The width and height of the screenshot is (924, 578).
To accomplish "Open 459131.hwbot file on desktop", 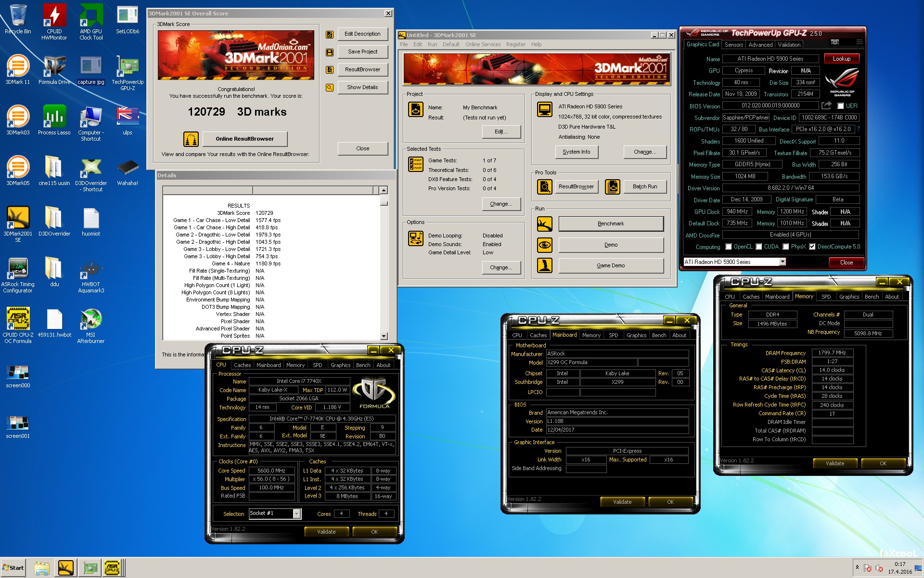I will [54, 323].
